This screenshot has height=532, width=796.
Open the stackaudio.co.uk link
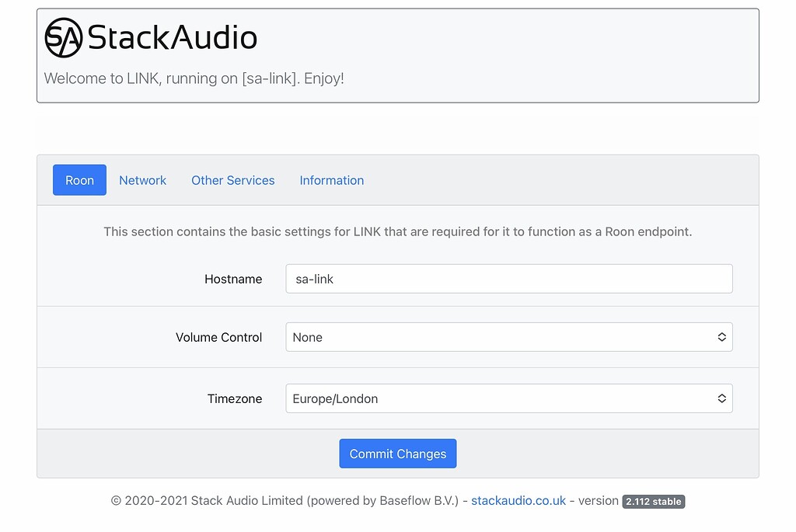tap(518, 501)
